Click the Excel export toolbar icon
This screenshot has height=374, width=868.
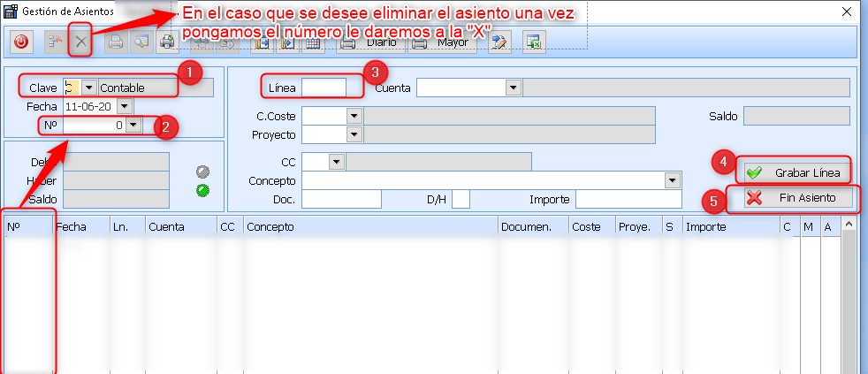click(533, 42)
